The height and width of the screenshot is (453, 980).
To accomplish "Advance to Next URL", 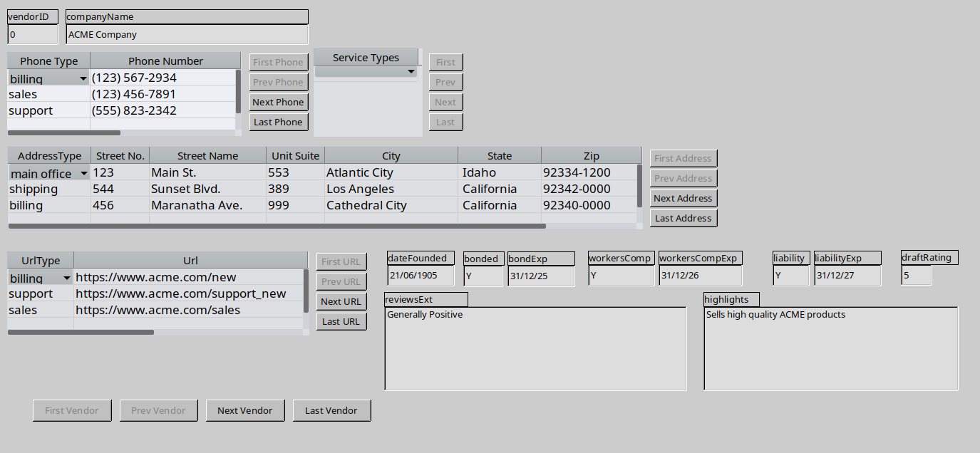I will (341, 301).
